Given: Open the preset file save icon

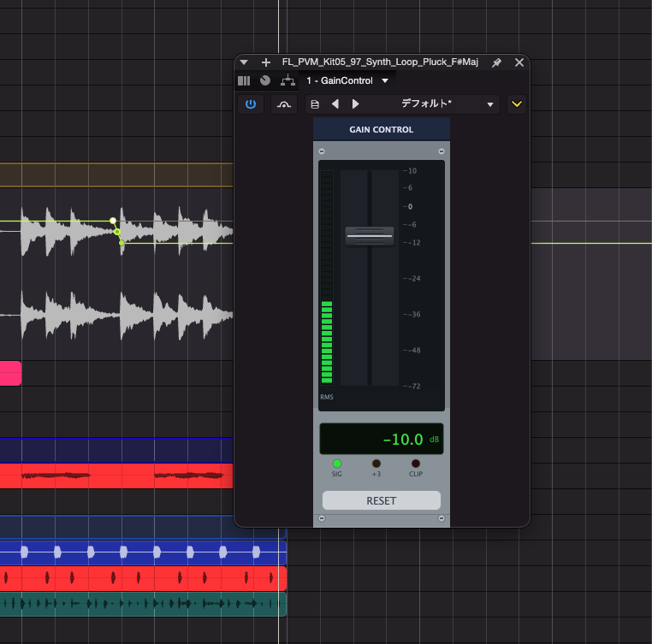Looking at the screenshot, I should coord(315,104).
